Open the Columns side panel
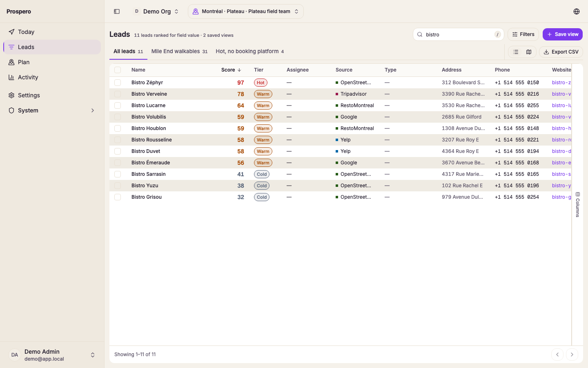The height and width of the screenshot is (368, 588). pyautogui.click(x=577, y=204)
